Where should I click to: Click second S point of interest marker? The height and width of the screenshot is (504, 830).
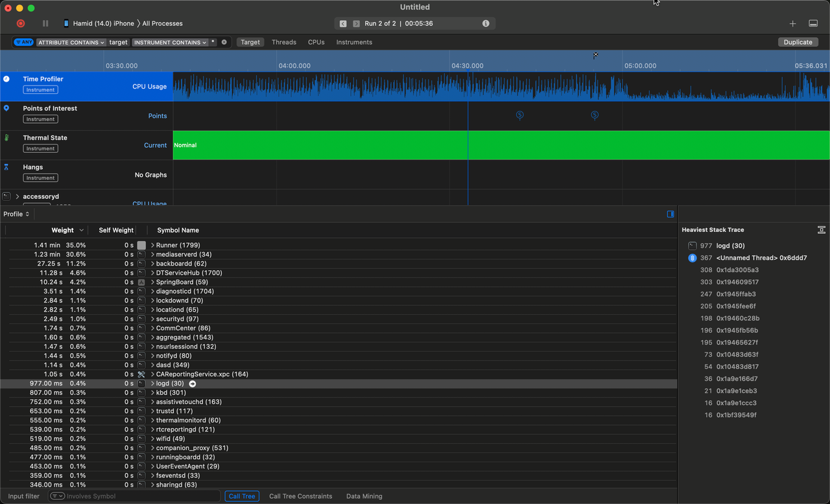(x=595, y=115)
